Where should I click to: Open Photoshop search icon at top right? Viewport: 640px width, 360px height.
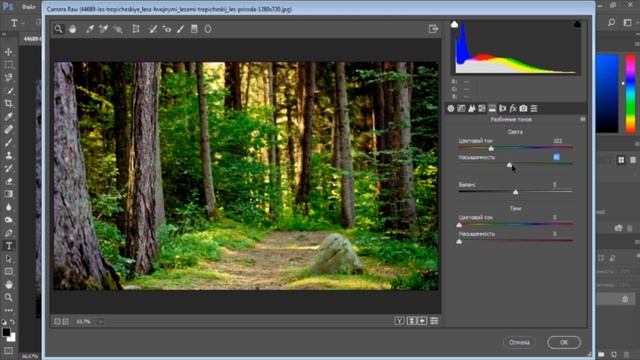611,22
